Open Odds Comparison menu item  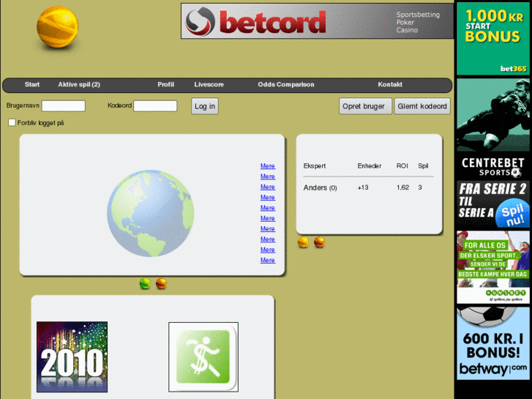pos(286,84)
